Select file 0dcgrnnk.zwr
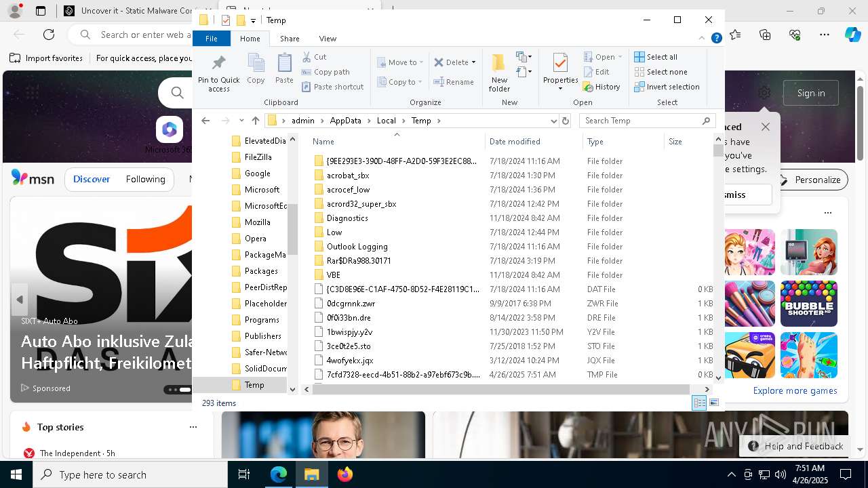 pos(351,304)
